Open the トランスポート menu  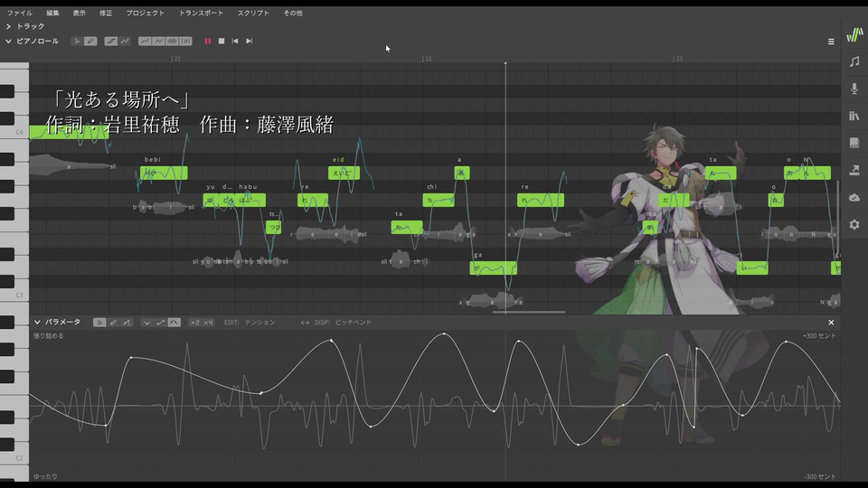201,13
